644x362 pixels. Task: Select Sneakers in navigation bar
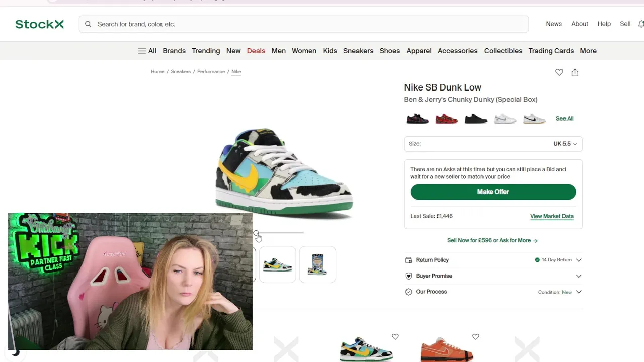coord(358,51)
